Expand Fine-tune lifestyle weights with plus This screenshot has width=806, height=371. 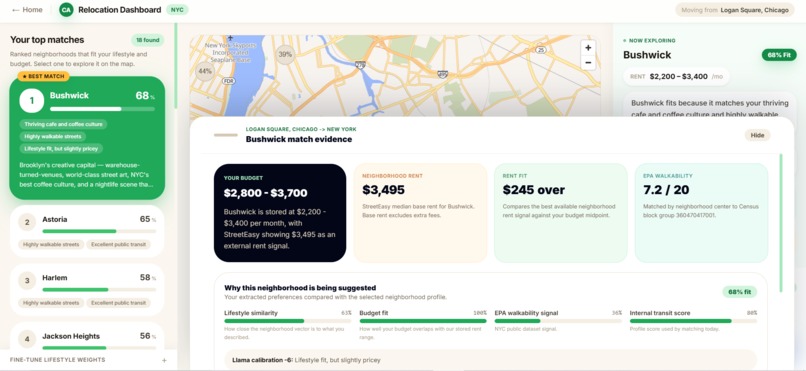coord(164,360)
